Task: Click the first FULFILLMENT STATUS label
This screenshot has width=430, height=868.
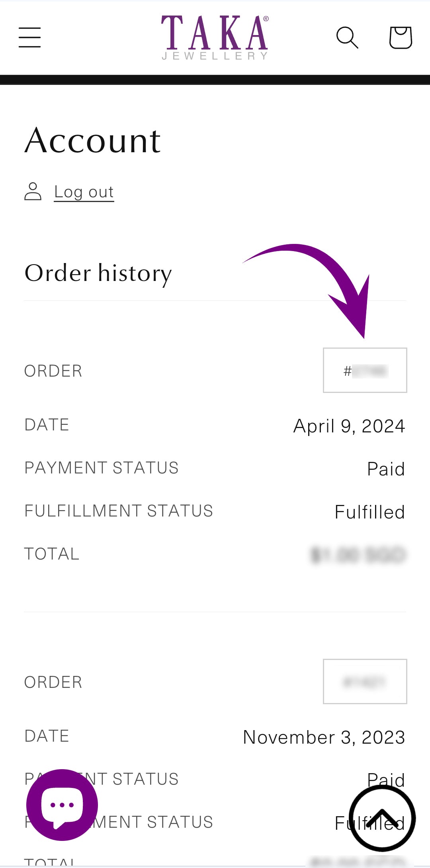Action: 119,511
